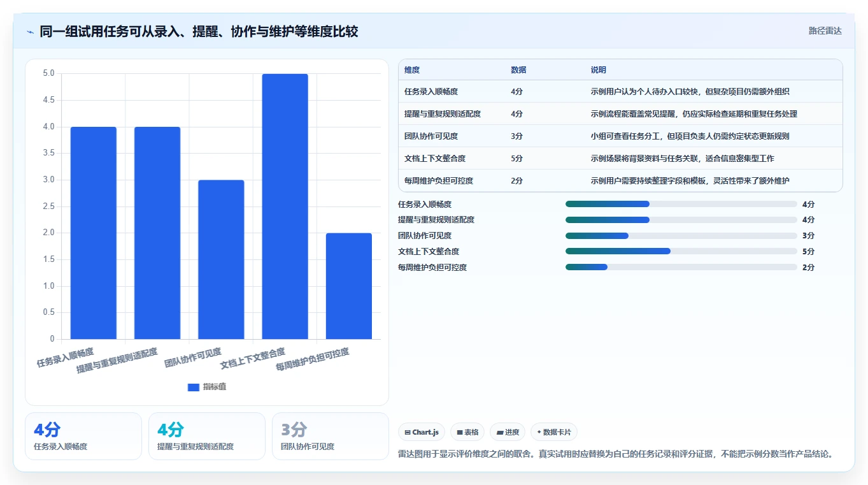Image resolution: width=868 pixels, height=485 pixels.
Task: Click the 每周维护负担可控度 bar in chart
Action: (x=349, y=286)
